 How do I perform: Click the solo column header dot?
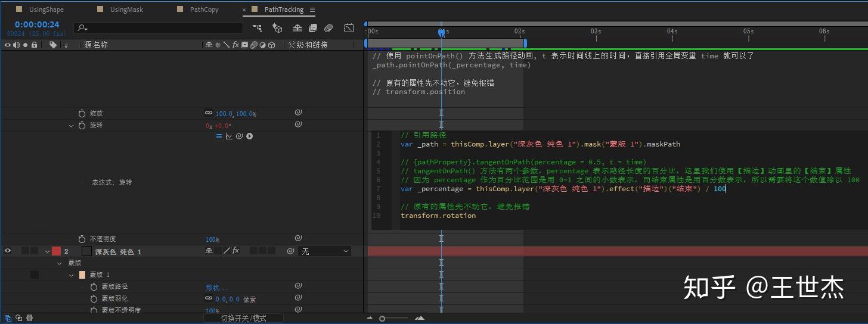pos(25,45)
